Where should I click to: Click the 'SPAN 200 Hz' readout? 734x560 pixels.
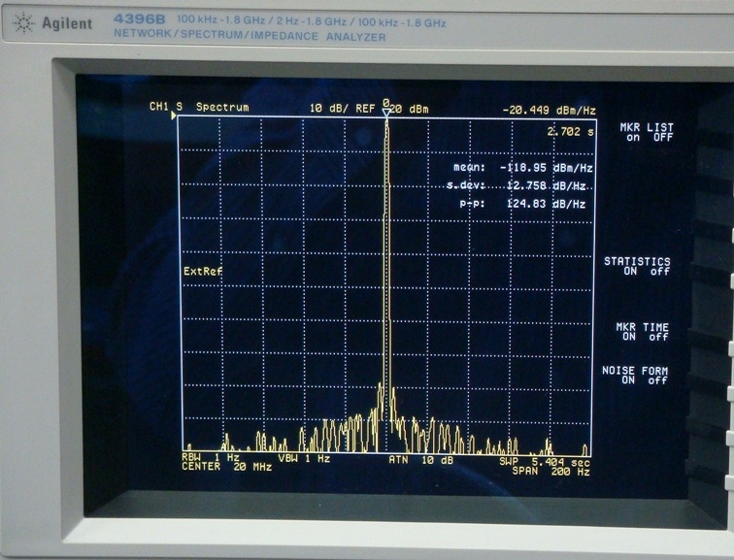click(550, 471)
